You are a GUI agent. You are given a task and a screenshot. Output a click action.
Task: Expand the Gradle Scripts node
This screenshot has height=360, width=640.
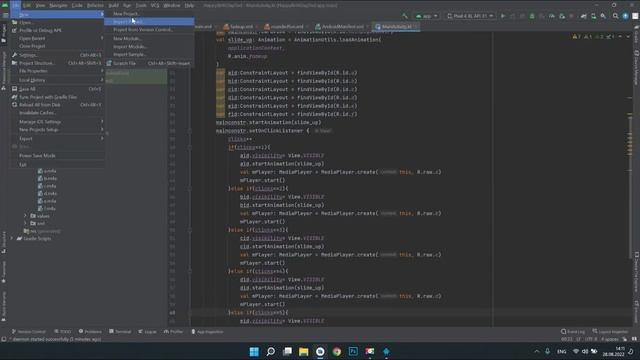coord(12,238)
